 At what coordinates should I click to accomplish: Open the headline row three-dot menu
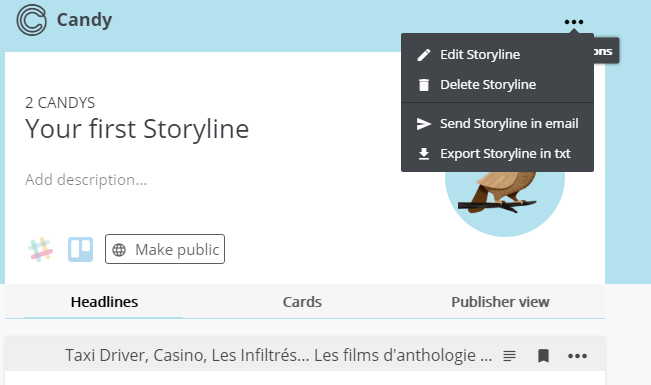point(578,356)
